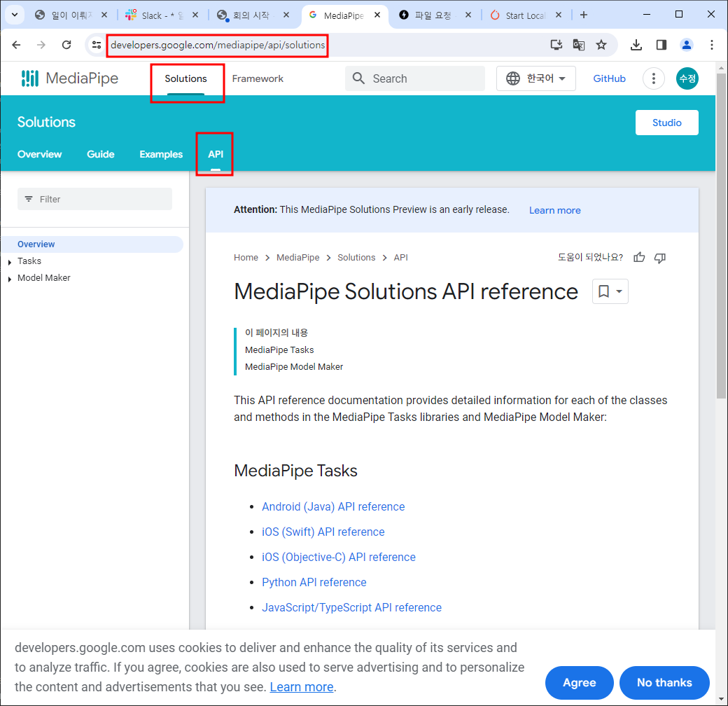Click the Home breadcrumb

(x=246, y=257)
